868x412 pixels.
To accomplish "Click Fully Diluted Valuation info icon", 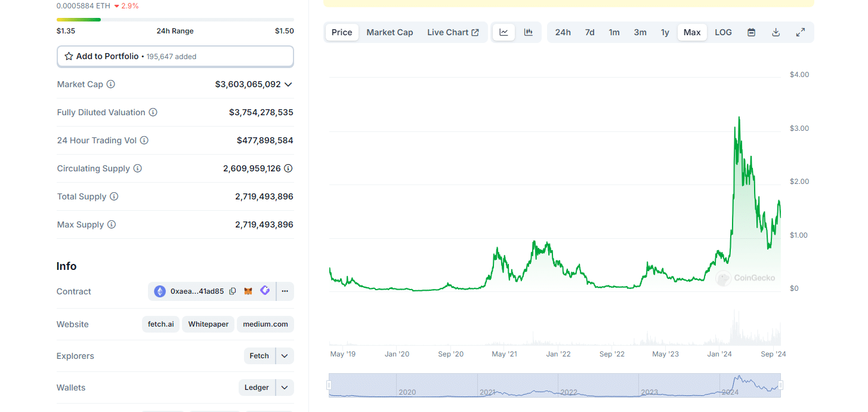I will [x=153, y=112].
